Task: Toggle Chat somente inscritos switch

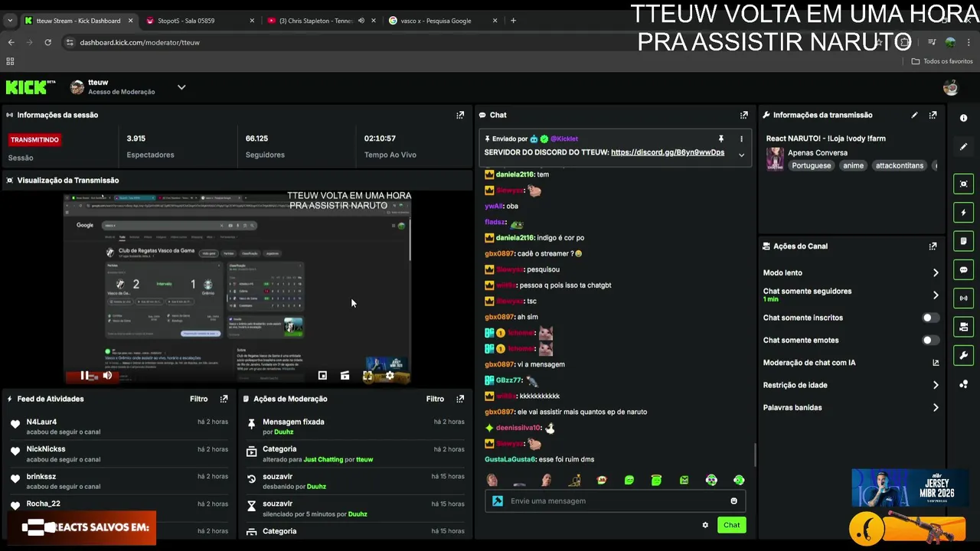Action: tap(930, 318)
